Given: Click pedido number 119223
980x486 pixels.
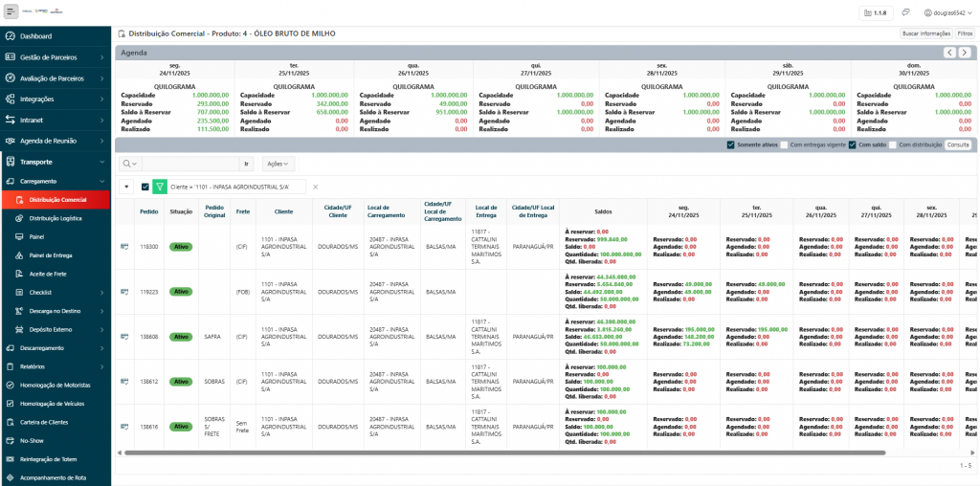Looking at the screenshot, I should click(148, 292).
